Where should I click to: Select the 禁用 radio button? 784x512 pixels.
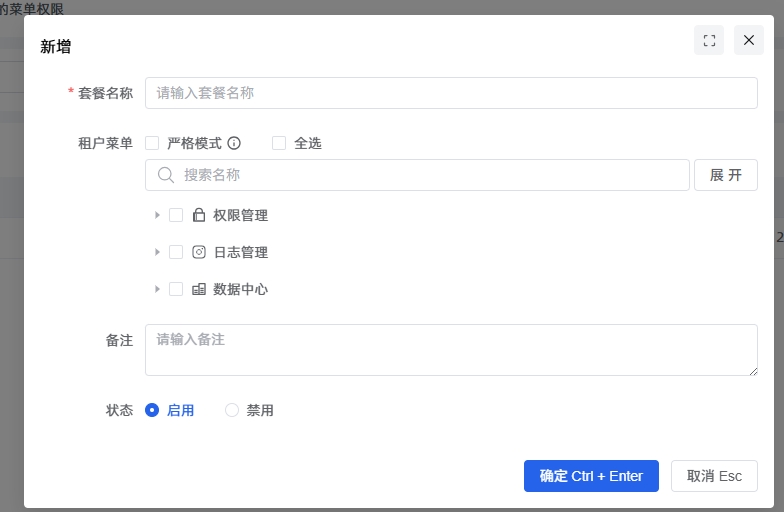(x=232, y=410)
